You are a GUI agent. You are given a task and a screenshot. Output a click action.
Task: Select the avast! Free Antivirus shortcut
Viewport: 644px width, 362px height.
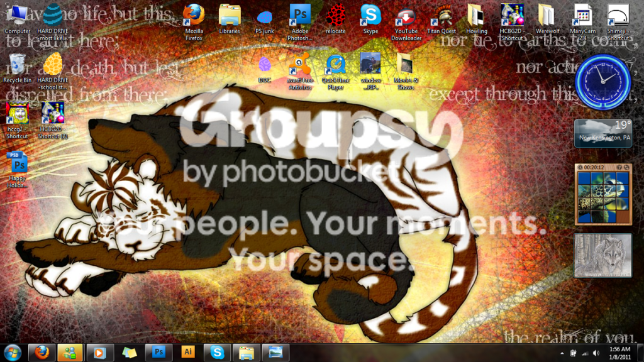300,72
